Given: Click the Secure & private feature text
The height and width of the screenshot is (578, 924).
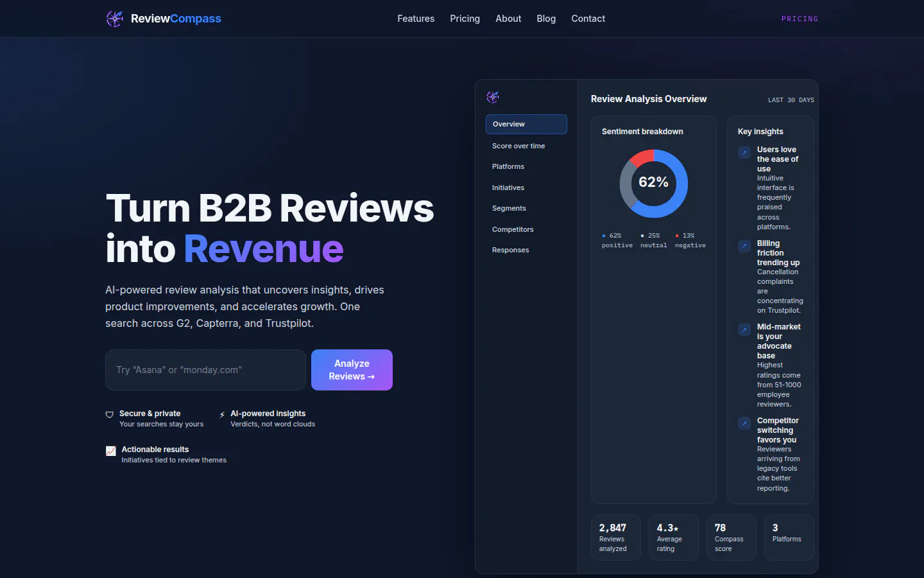Looking at the screenshot, I should (x=161, y=419).
